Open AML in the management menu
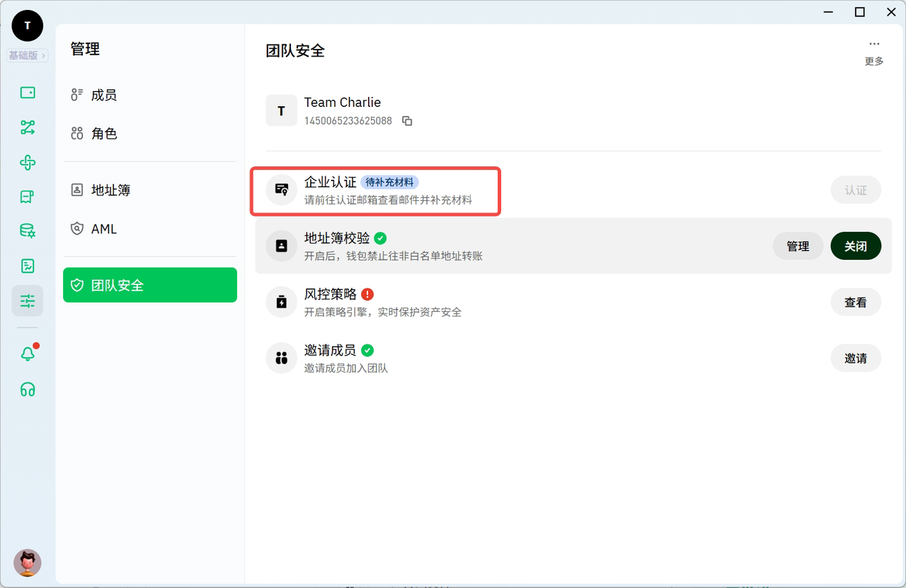The width and height of the screenshot is (906, 588). (103, 229)
